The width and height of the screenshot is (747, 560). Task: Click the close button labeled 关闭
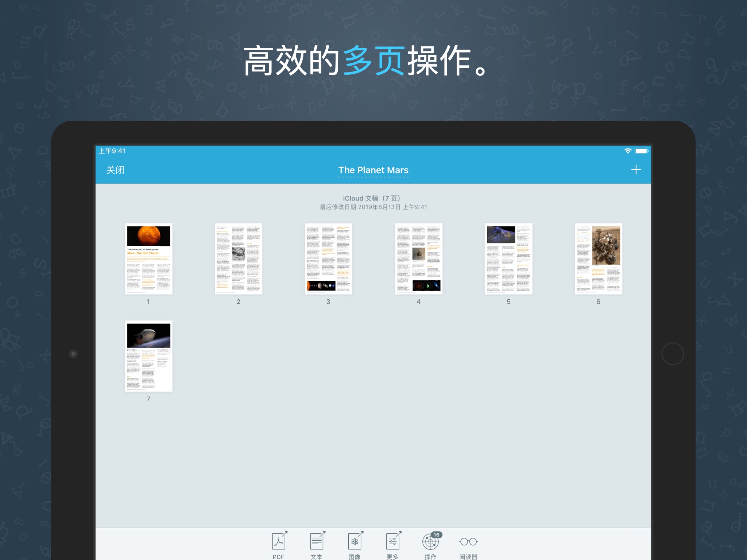(115, 170)
